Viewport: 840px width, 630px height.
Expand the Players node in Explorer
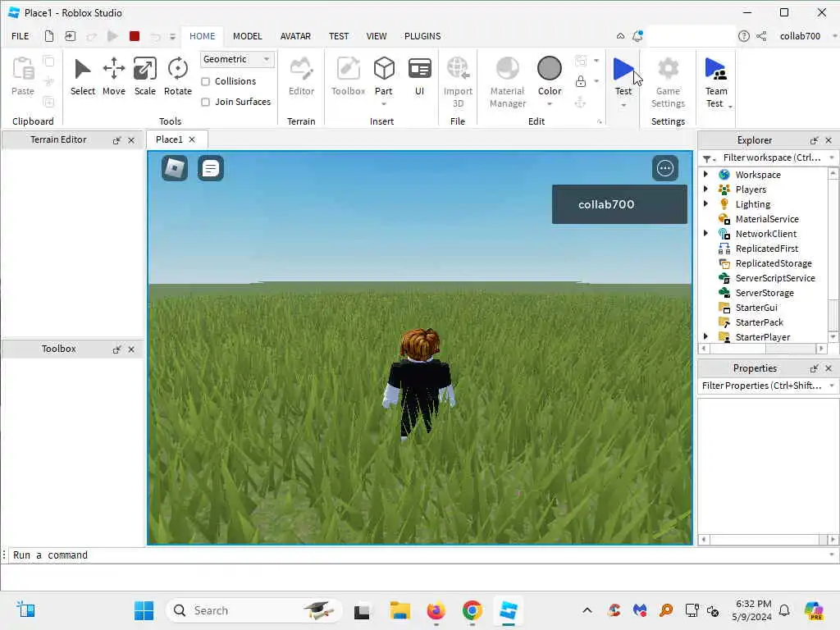click(705, 189)
